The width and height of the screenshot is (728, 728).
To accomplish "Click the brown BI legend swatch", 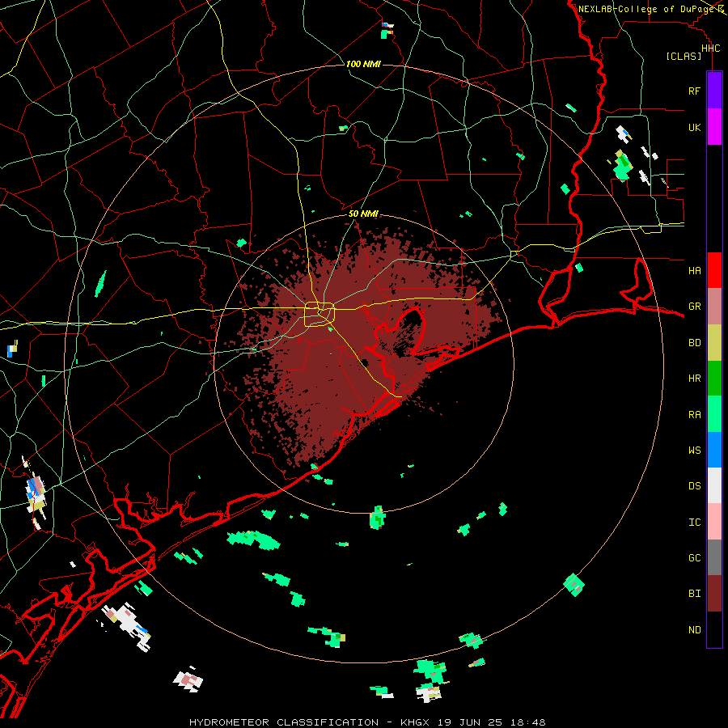I will coord(714,594).
